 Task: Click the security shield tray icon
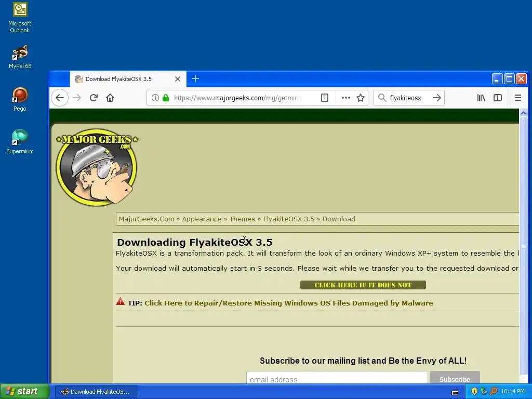(x=474, y=392)
